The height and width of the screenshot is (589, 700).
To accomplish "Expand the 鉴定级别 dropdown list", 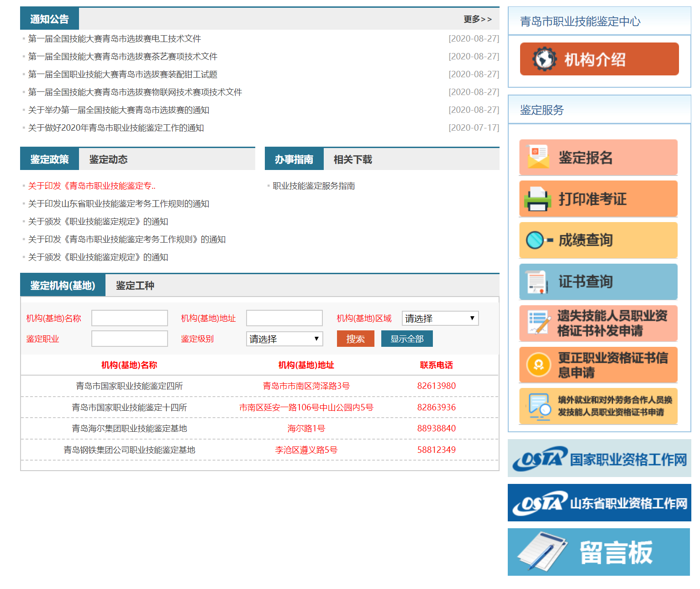I will tap(284, 339).
